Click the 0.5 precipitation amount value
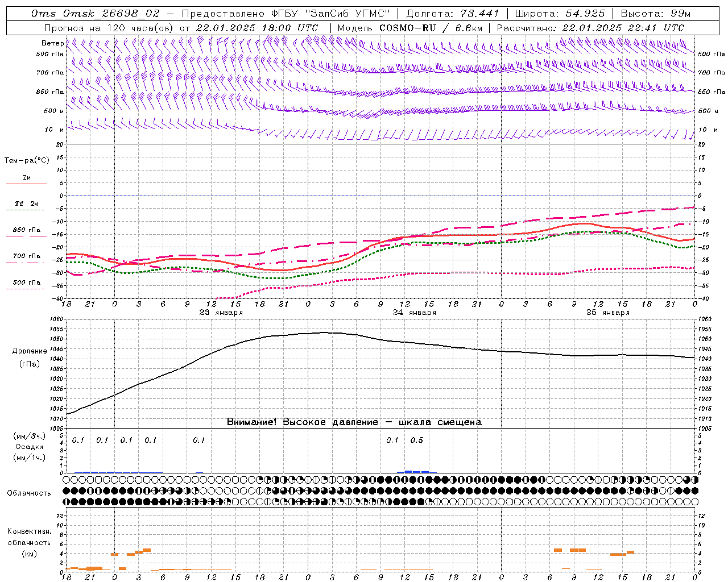728x582 pixels. point(417,440)
